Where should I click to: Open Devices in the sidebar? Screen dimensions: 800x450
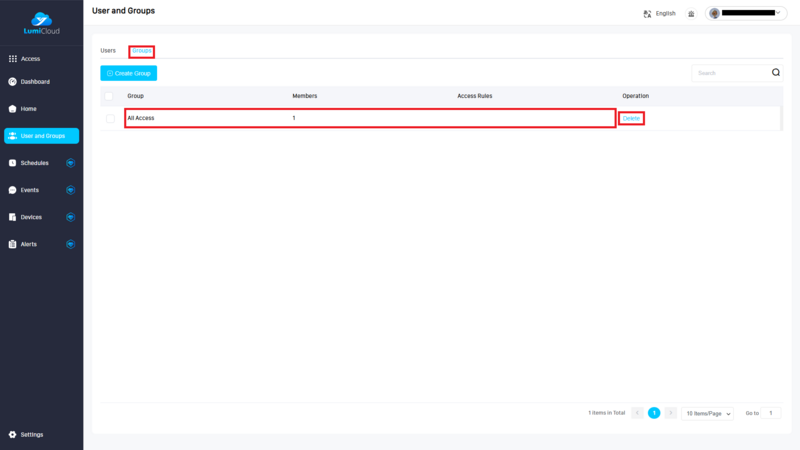click(41, 217)
